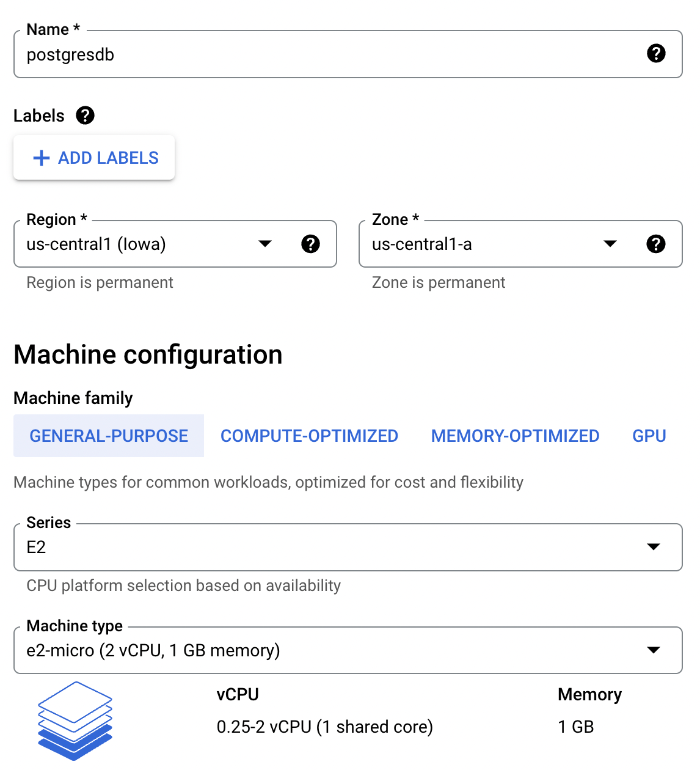700x770 pixels.
Task: Click the vCPU column heading
Action: coord(238,694)
